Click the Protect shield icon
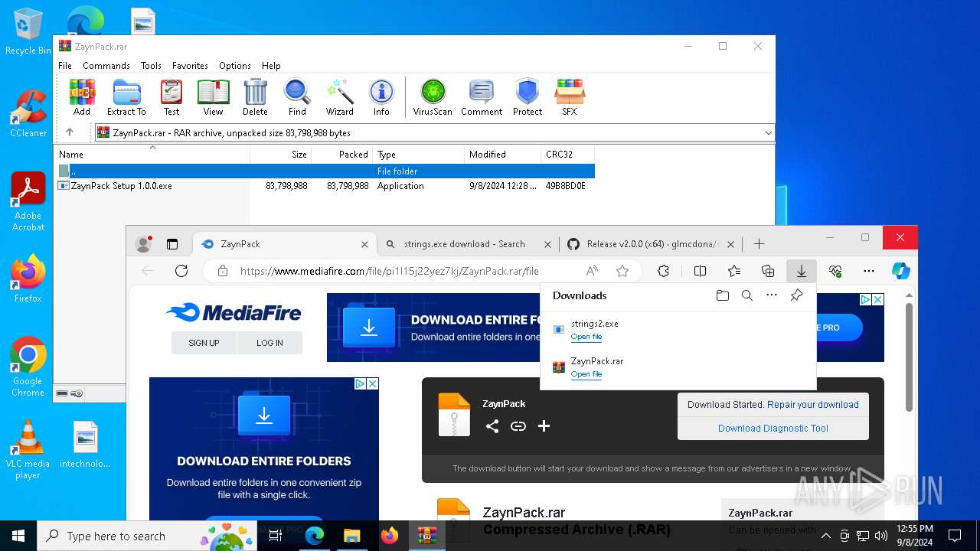The width and height of the screenshot is (980, 551). point(528,97)
